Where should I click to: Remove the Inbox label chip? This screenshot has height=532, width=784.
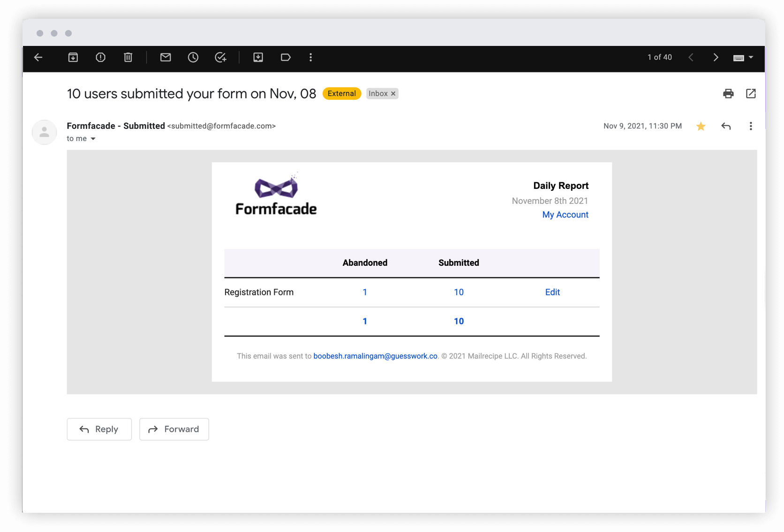(x=393, y=93)
